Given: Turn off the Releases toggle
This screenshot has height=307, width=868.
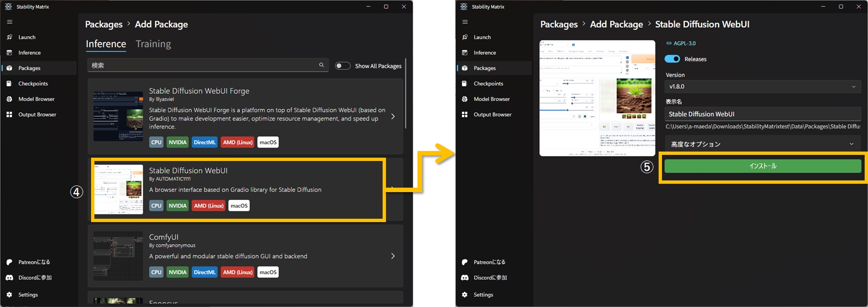Looking at the screenshot, I should click(673, 59).
